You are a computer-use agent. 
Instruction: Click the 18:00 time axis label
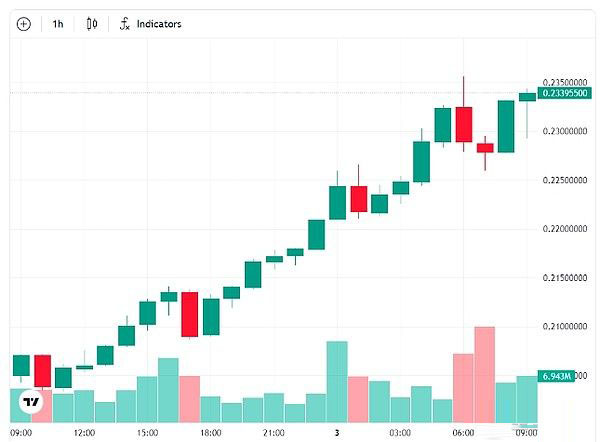click(210, 433)
